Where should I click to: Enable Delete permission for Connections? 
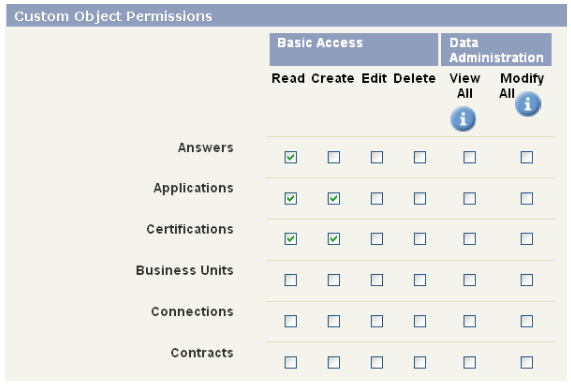point(420,321)
